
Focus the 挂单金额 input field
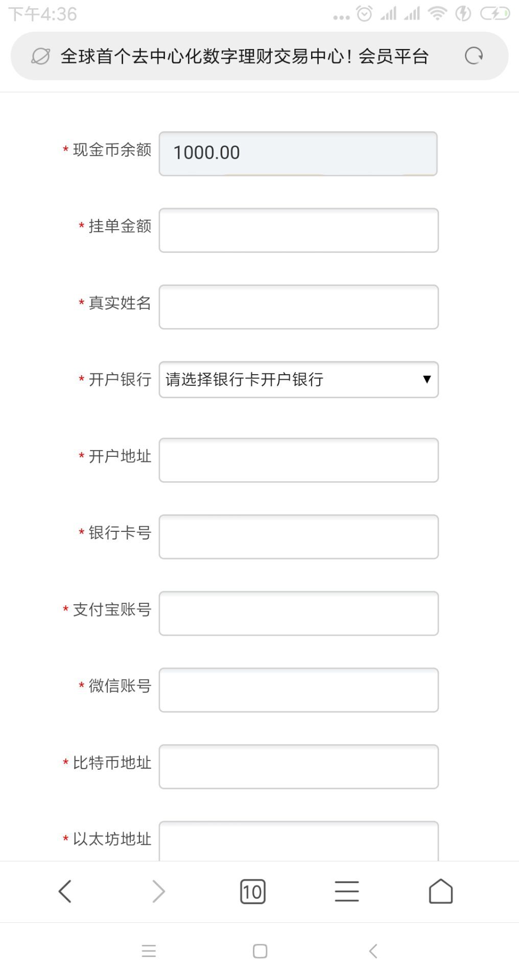tap(299, 230)
